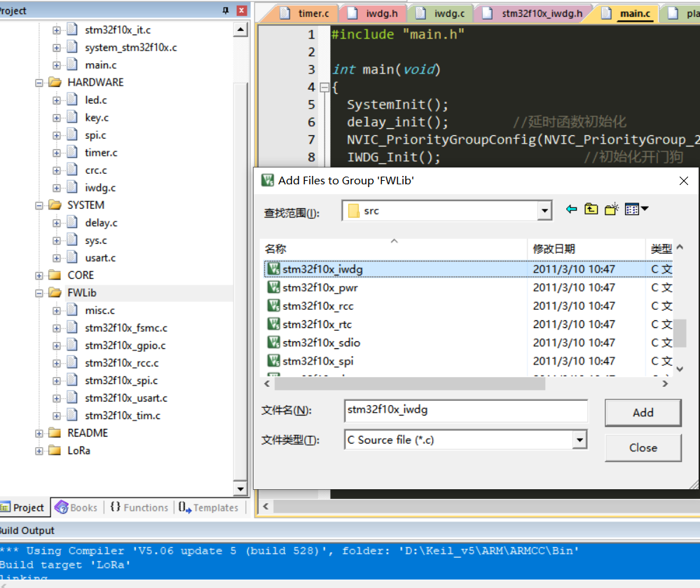
Task: Open the View Menu grid icon
Action: click(x=632, y=209)
